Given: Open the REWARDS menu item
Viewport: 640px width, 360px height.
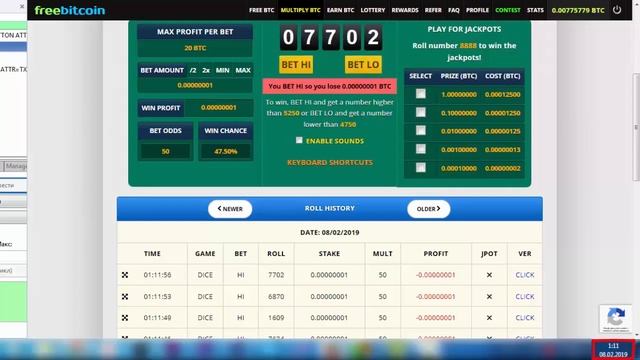Looking at the screenshot, I should tap(405, 10).
